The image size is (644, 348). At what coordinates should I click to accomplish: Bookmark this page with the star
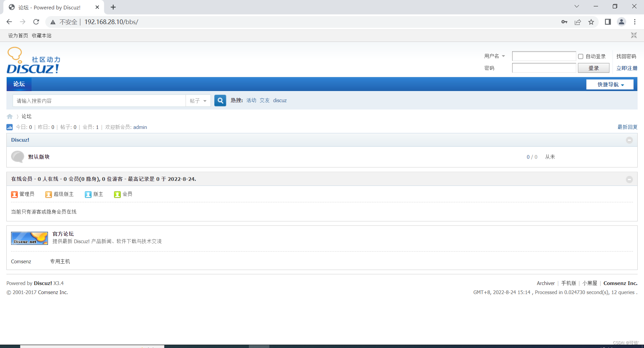(x=591, y=22)
